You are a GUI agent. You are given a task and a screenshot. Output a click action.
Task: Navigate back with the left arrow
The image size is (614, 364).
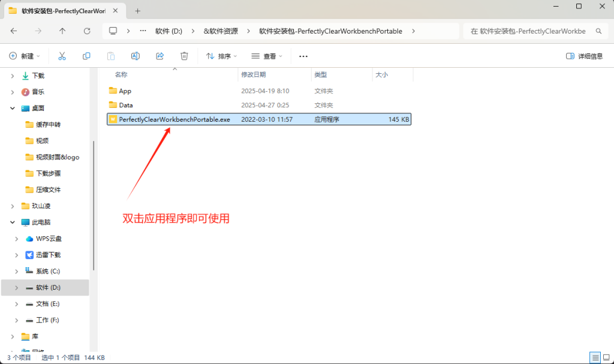(14, 31)
